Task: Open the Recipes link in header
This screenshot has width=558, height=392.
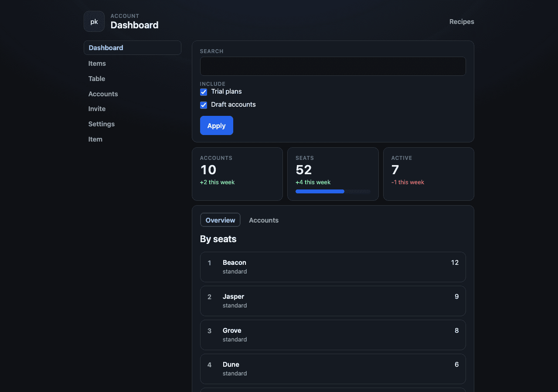Action: click(x=462, y=22)
